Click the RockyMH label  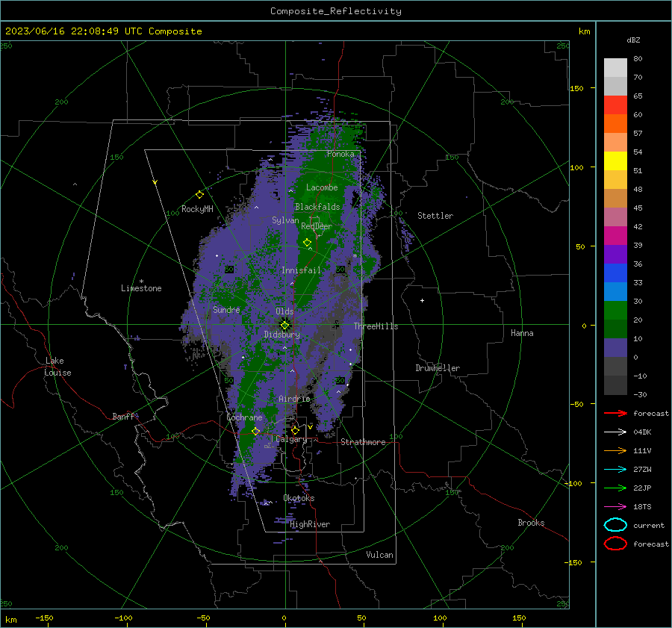coord(197,209)
